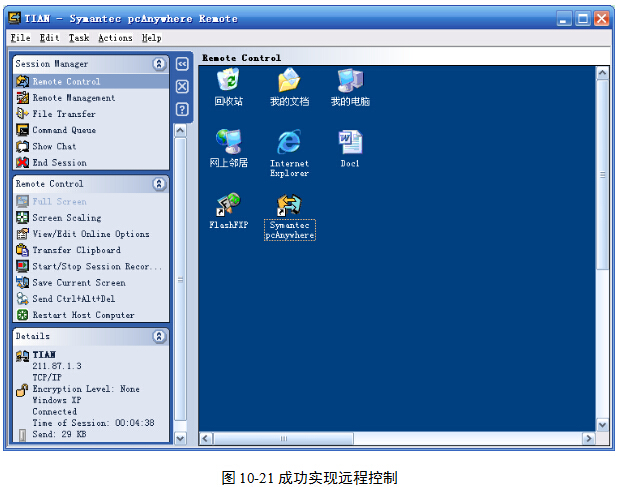Click the remote view vertical scrollbar thumb
Image resolution: width=619 pixels, height=487 pixels.
click(602, 174)
